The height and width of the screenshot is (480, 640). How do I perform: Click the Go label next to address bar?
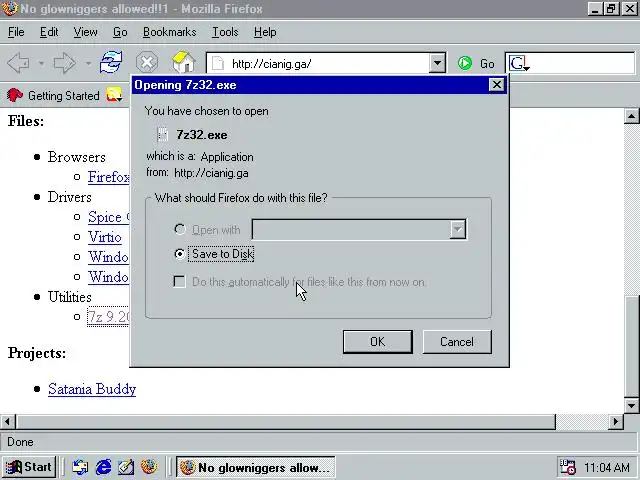487,64
